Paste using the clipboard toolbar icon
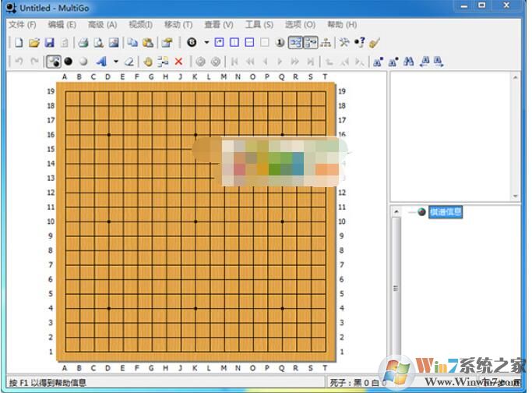 coord(148,43)
